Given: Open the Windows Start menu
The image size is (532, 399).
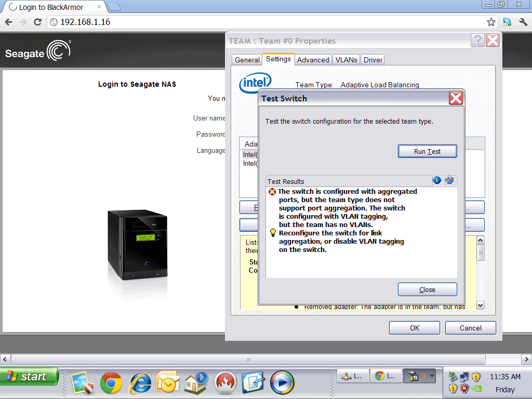Looking at the screenshot, I should [x=30, y=376].
